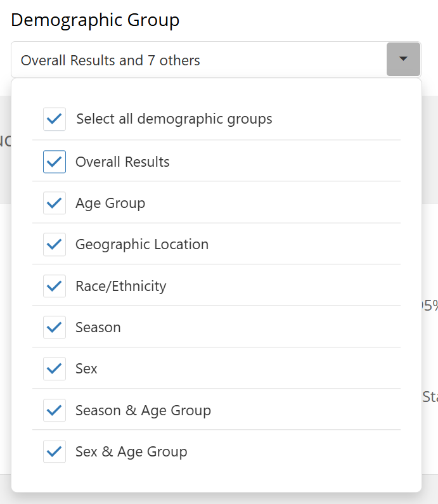Click the 'Geographic Location' option label

tap(142, 245)
